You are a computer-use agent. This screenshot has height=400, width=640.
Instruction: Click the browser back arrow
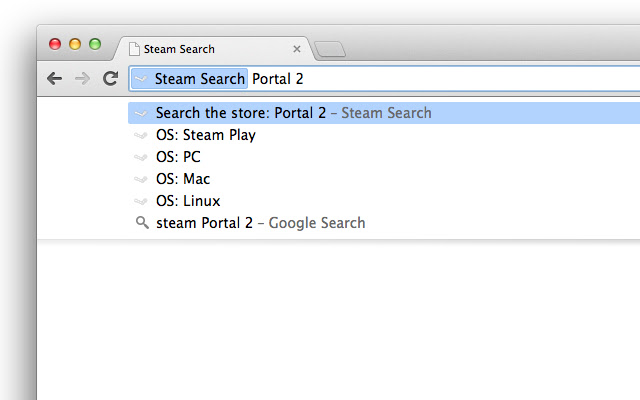click(54, 78)
